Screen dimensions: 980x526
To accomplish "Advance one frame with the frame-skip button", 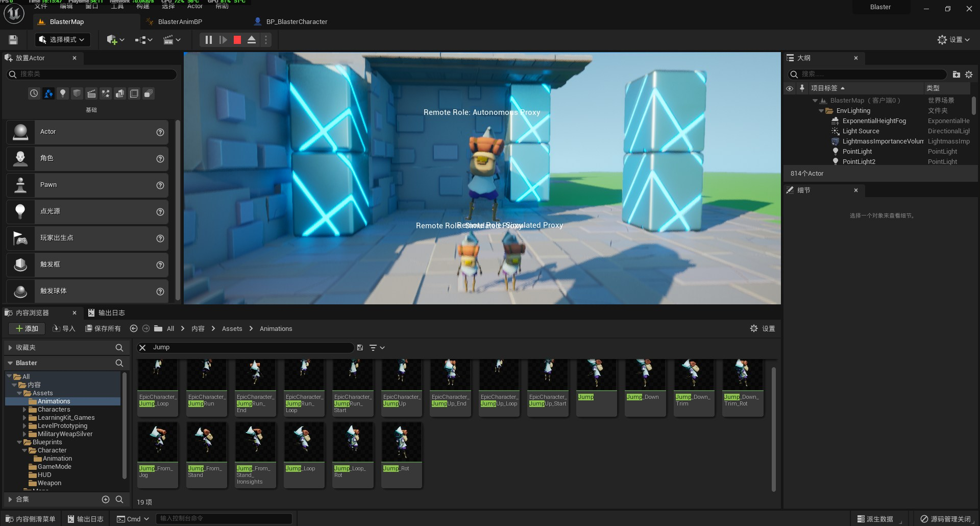I will pos(223,40).
